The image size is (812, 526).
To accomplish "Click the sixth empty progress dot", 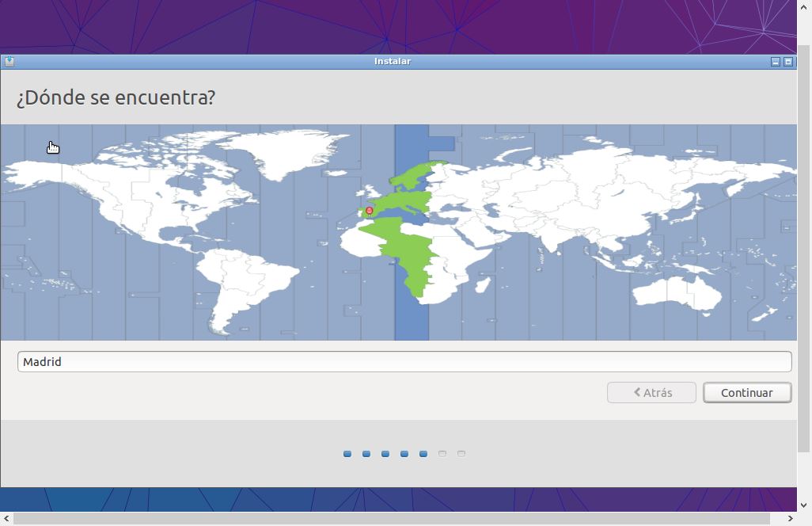I will 442,454.
